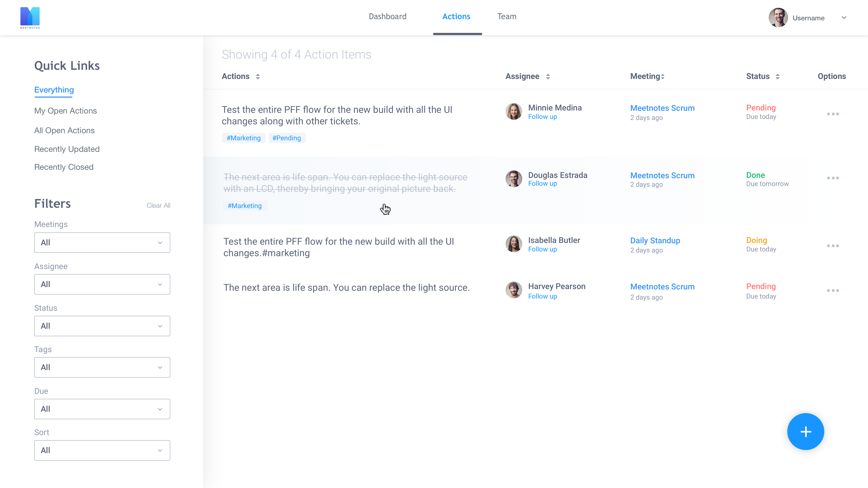Sort by Assignee column arrows
Screen dimensions: 868x488
coord(548,77)
